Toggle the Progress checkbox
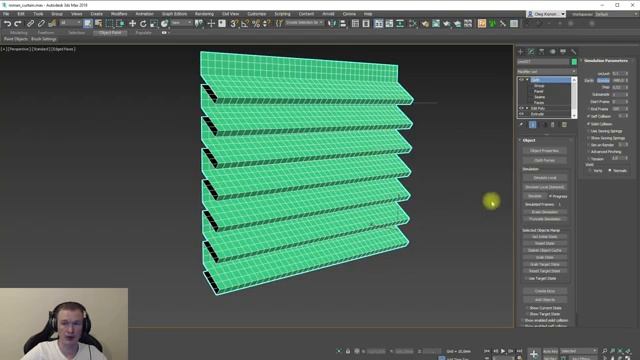Screen dimensions: 640x360 551,196
